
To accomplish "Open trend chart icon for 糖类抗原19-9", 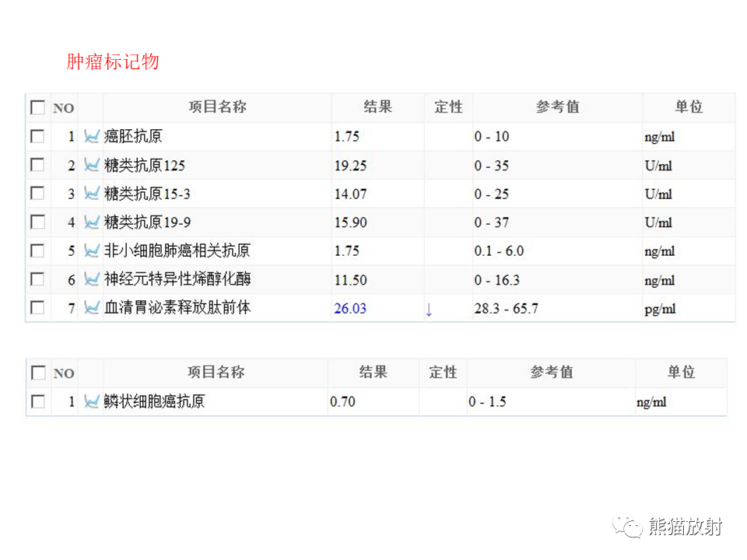I will coord(91,222).
